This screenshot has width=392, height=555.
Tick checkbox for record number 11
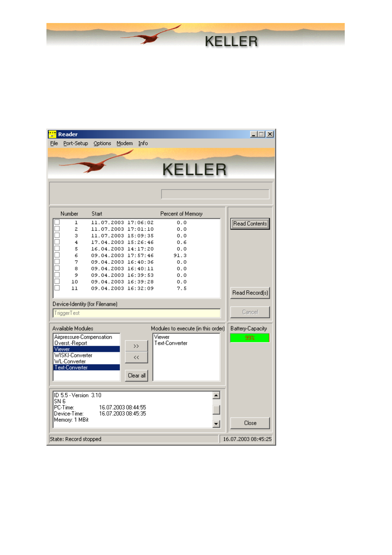pos(57,288)
